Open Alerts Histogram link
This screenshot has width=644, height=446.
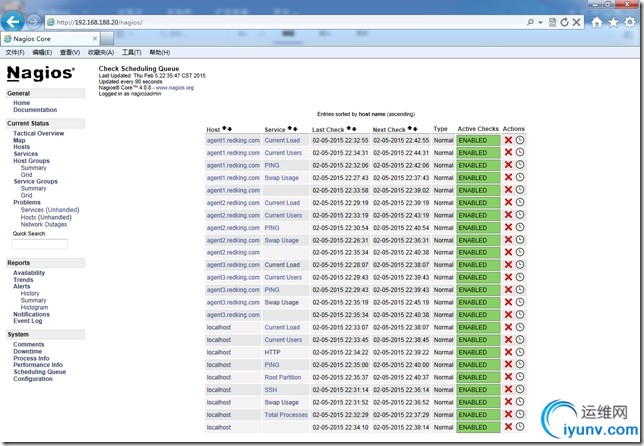coord(34,307)
